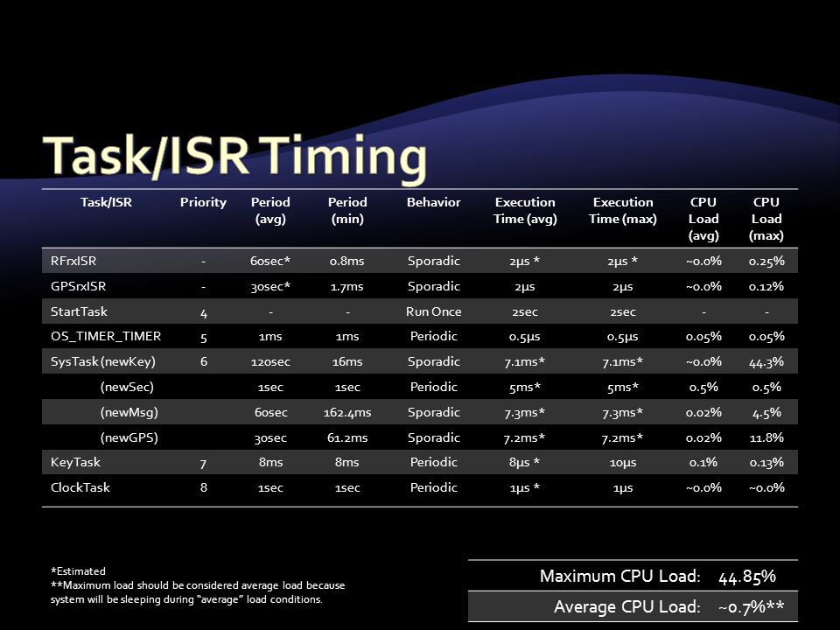
Task: Click the 'Average CPU Load:' label
Action: (x=627, y=606)
